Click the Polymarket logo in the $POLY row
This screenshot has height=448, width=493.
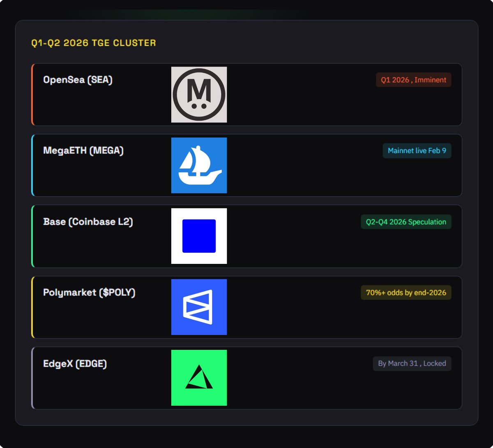click(x=199, y=307)
